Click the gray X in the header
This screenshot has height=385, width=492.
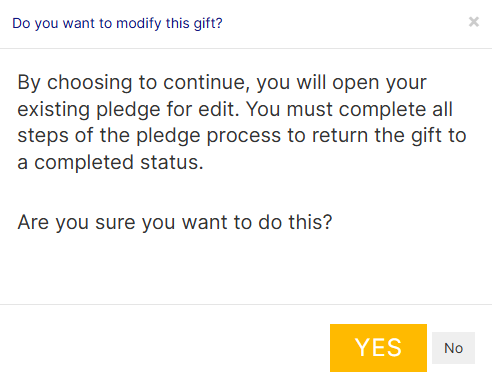tap(474, 22)
